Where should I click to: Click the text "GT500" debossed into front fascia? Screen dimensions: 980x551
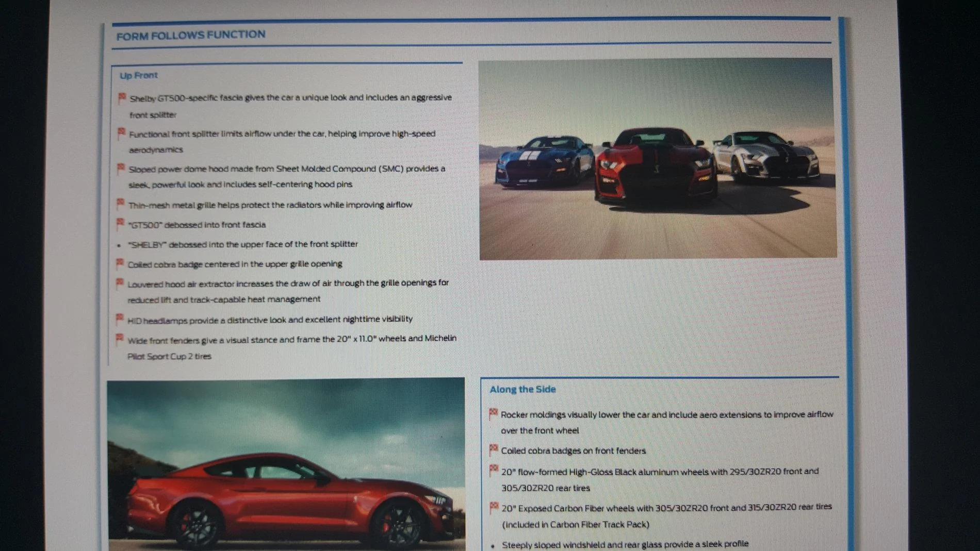click(x=197, y=225)
